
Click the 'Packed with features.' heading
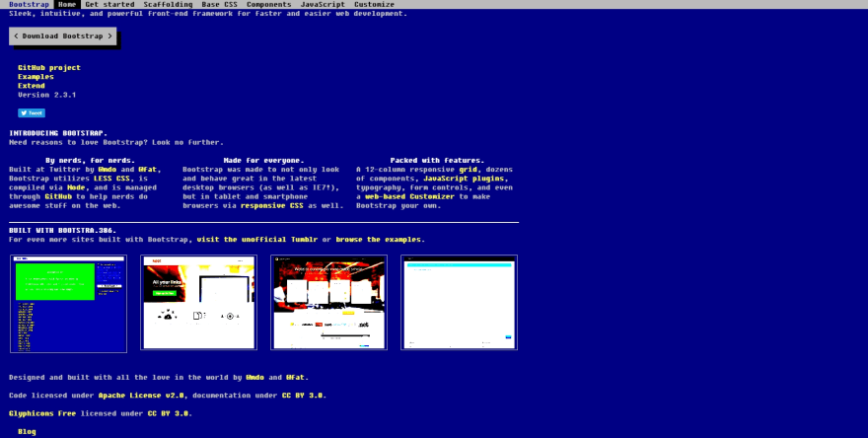(x=437, y=161)
